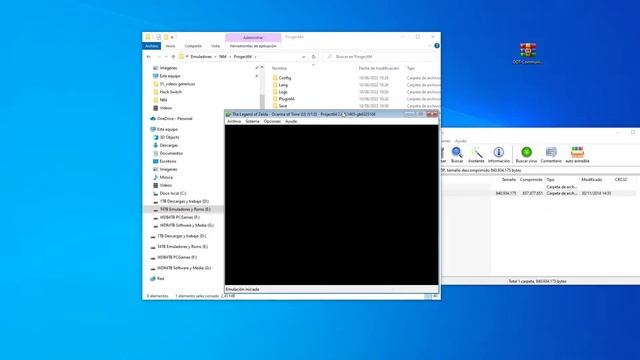This screenshot has width=640, height=360.
Task: Select WinRAR row with size 840.934.175
Action: pyautogui.click(x=539, y=193)
